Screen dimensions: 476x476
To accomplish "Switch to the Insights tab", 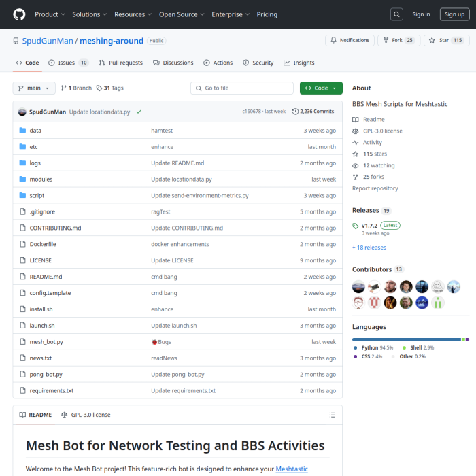I will tap(299, 63).
